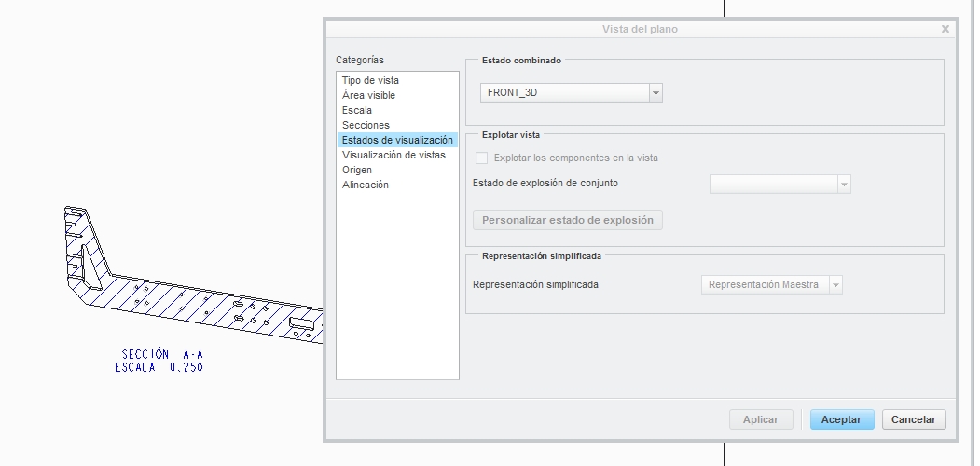Close the 'Vista del plano' dialog
This screenshot has width=980, height=466.
tap(945, 29)
